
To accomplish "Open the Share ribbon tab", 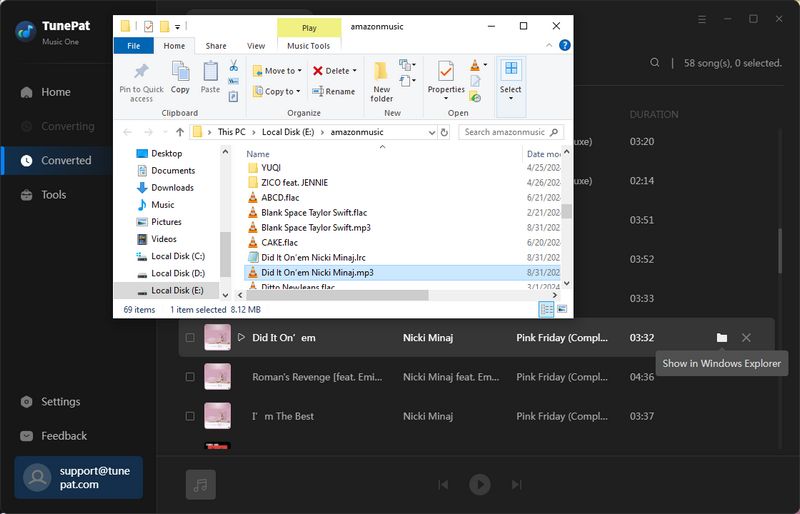I will click(x=216, y=46).
